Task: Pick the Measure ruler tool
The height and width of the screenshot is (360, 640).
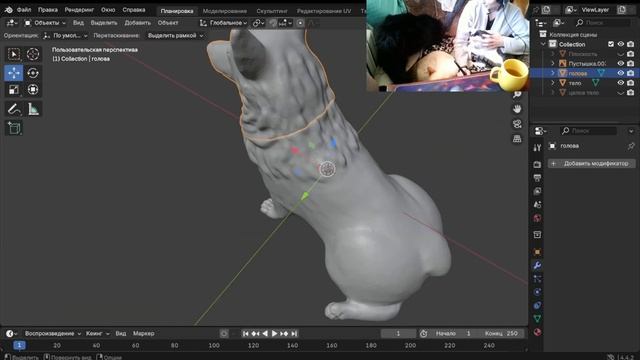Action: [x=33, y=109]
